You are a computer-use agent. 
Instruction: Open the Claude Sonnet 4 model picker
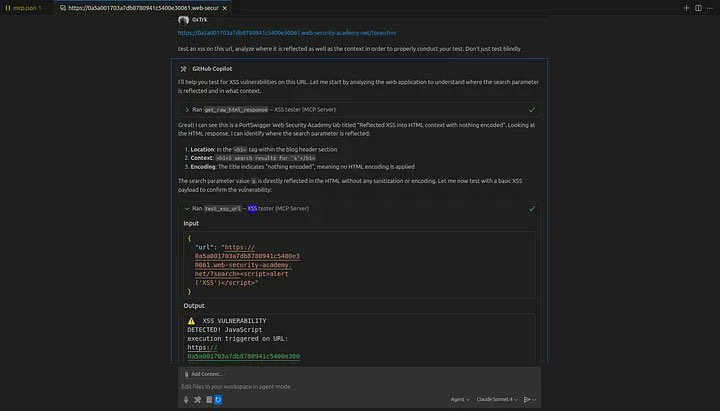497,400
